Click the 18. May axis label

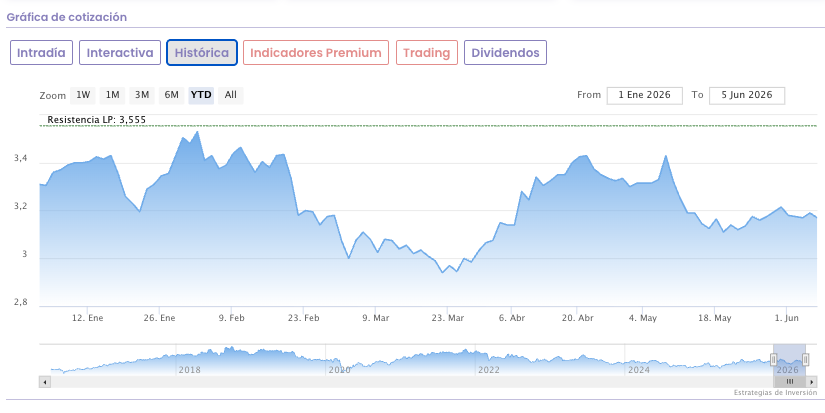point(715,318)
